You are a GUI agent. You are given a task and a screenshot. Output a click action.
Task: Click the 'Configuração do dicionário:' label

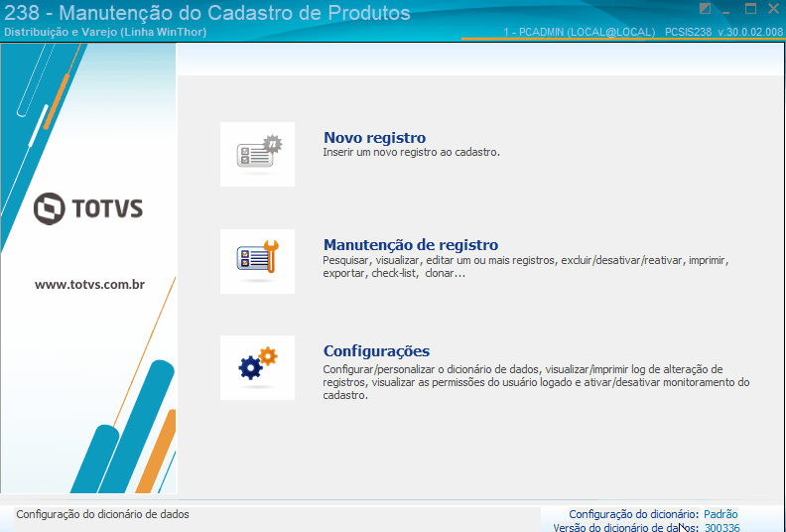point(633,514)
